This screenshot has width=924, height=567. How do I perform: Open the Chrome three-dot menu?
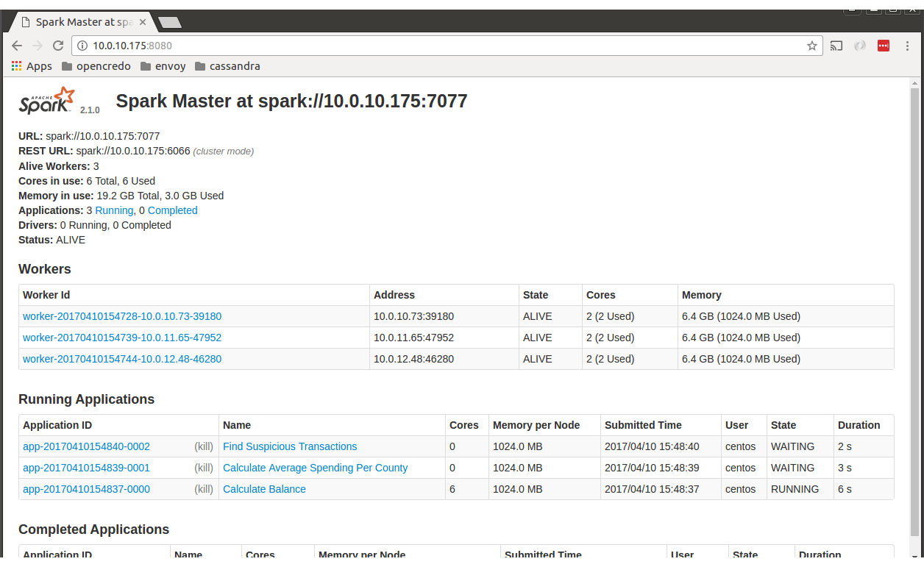pyautogui.click(x=906, y=46)
